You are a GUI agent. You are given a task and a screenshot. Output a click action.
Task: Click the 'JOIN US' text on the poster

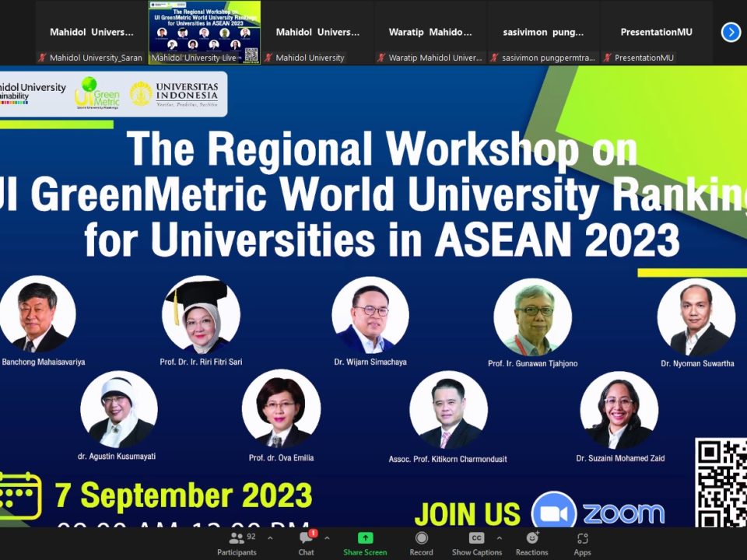tap(468, 514)
